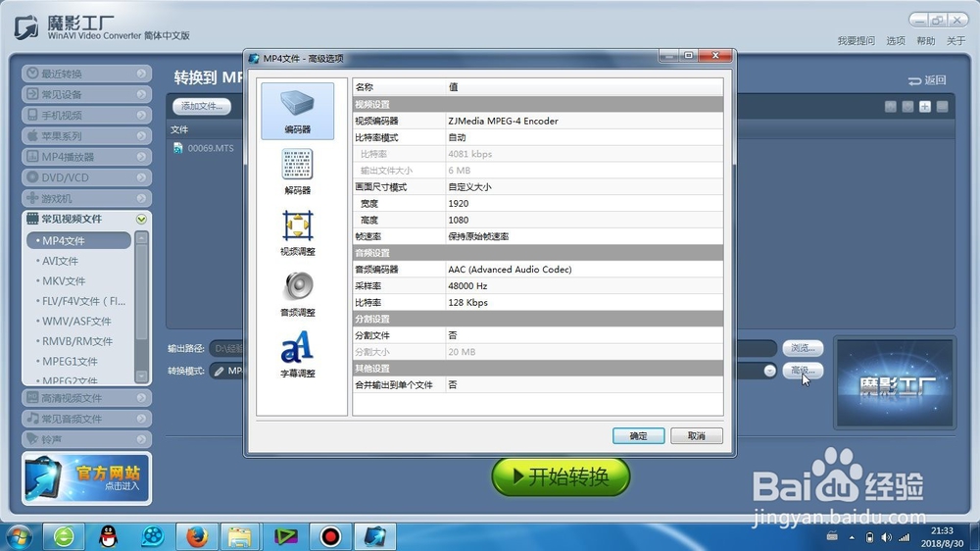
Task: Select MP4文件 in the format list
Action: click(78, 240)
